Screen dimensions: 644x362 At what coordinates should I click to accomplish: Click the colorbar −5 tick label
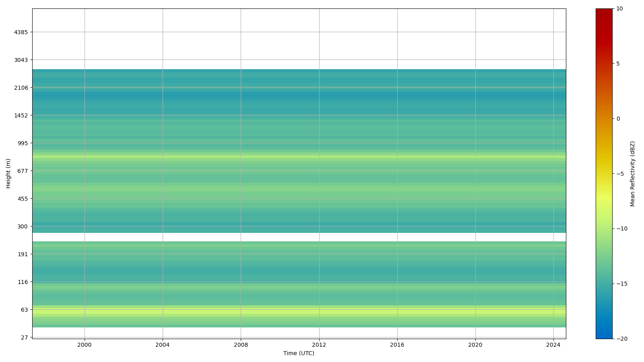coord(620,174)
